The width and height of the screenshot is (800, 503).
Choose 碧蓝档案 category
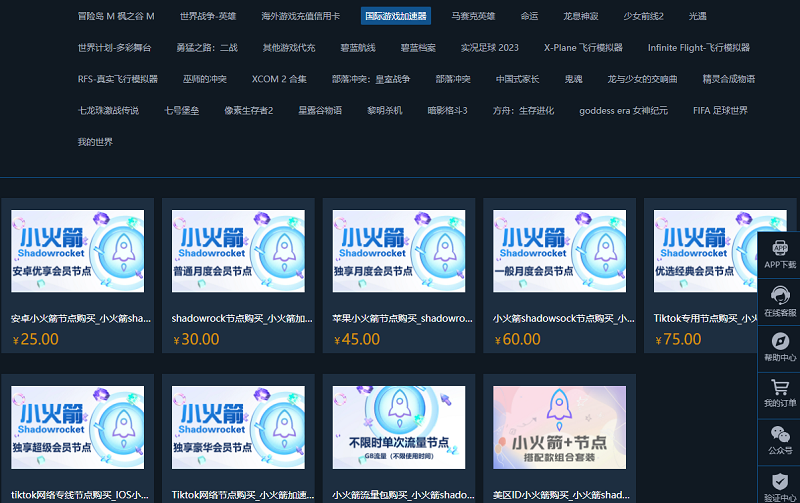pyautogui.click(x=418, y=47)
